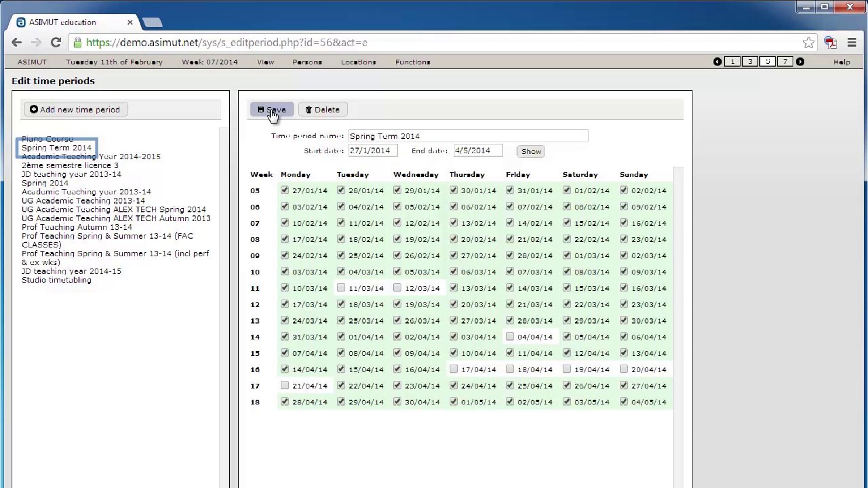Go to next period with right arrow
The height and width of the screenshot is (488, 868).
pyautogui.click(x=800, y=62)
